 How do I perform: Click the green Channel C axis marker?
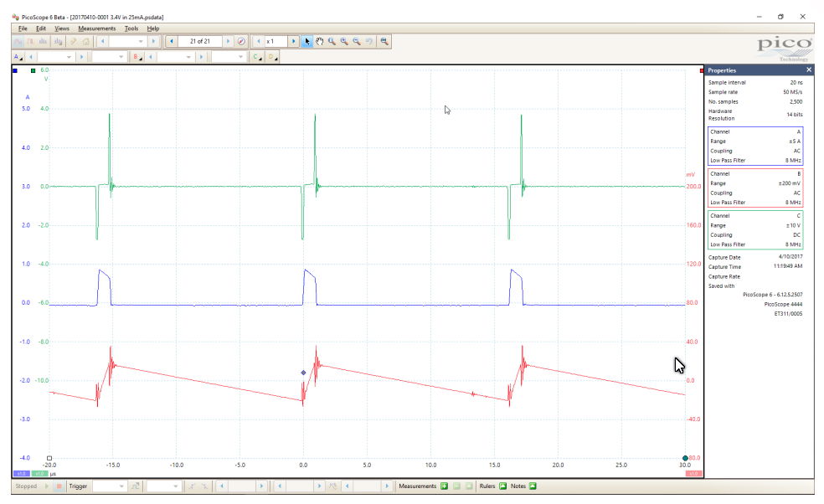(33, 70)
